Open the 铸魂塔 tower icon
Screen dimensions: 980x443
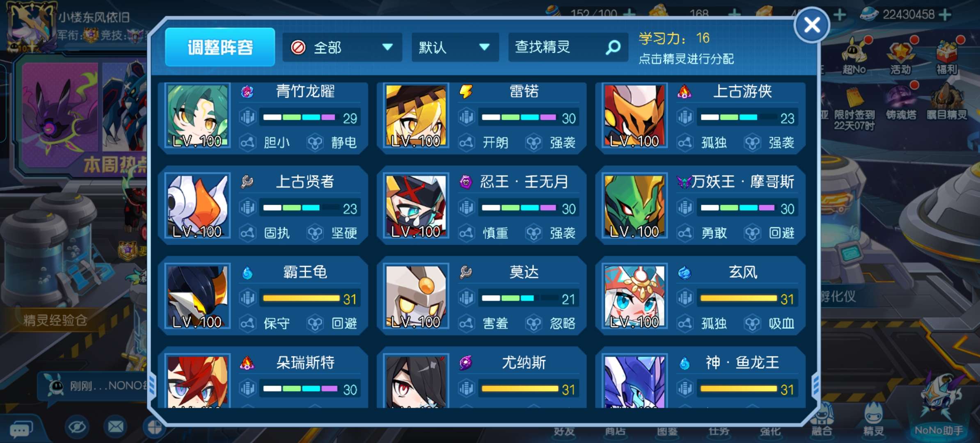coord(901,101)
